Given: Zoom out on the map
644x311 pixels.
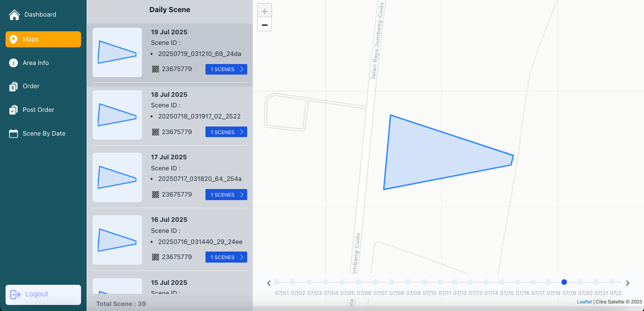Looking at the screenshot, I should 264,25.
